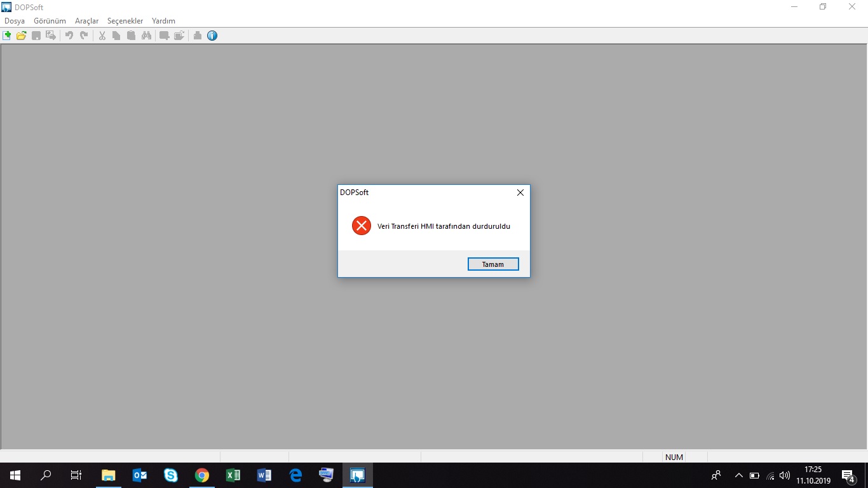Open the Windows Start menu

coord(15,475)
